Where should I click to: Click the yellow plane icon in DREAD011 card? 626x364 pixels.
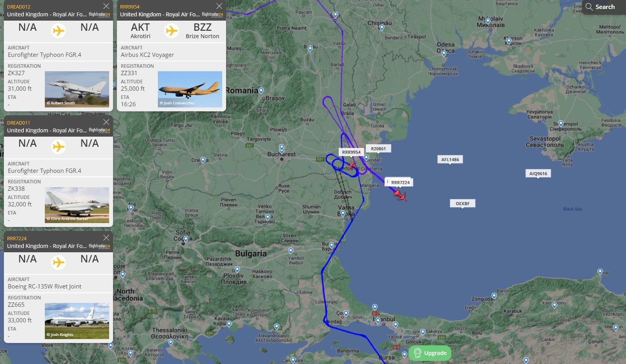point(58,146)
